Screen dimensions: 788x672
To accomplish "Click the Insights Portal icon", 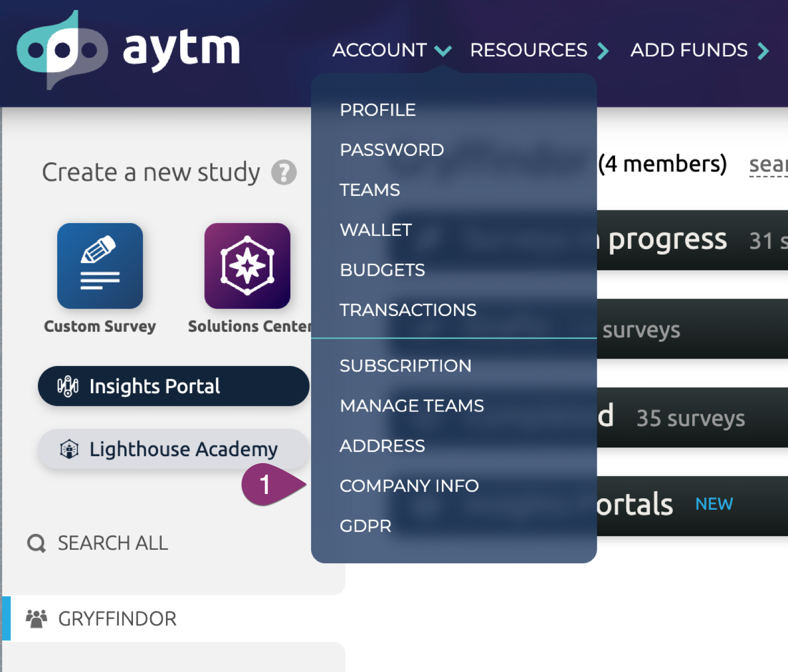I will pos(68,386).
